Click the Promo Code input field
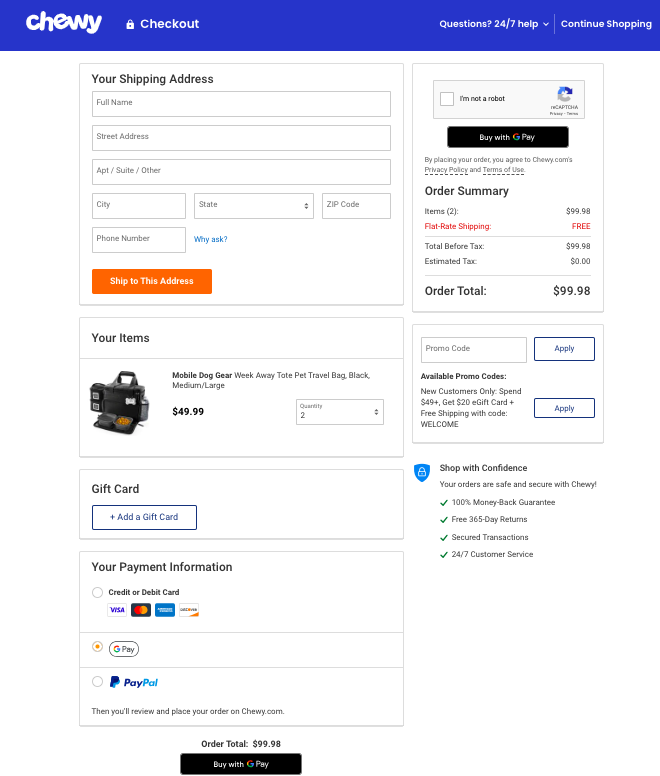 473,349
